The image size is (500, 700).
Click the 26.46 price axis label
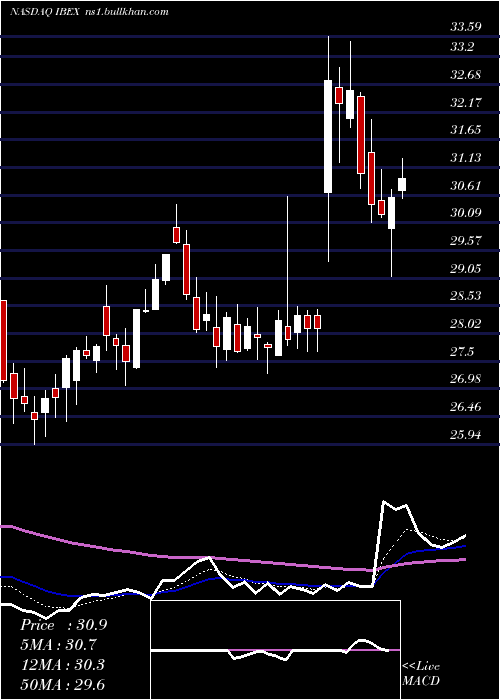[x=466, y=407]
